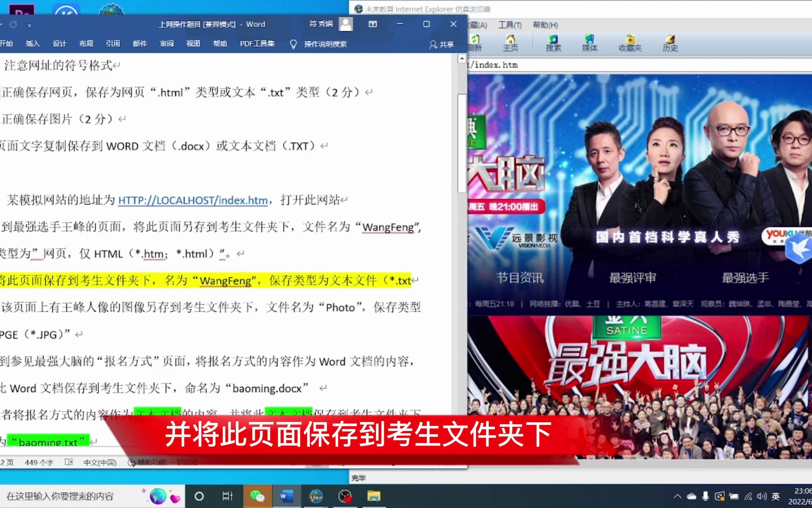The image size is (812, 508).
Task: Open the 节目资讯 link on the webpage
Action: (520, 278)
